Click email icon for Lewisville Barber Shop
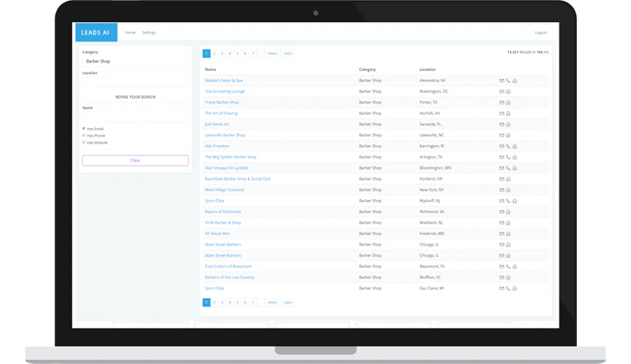 [x=502, y=135]
